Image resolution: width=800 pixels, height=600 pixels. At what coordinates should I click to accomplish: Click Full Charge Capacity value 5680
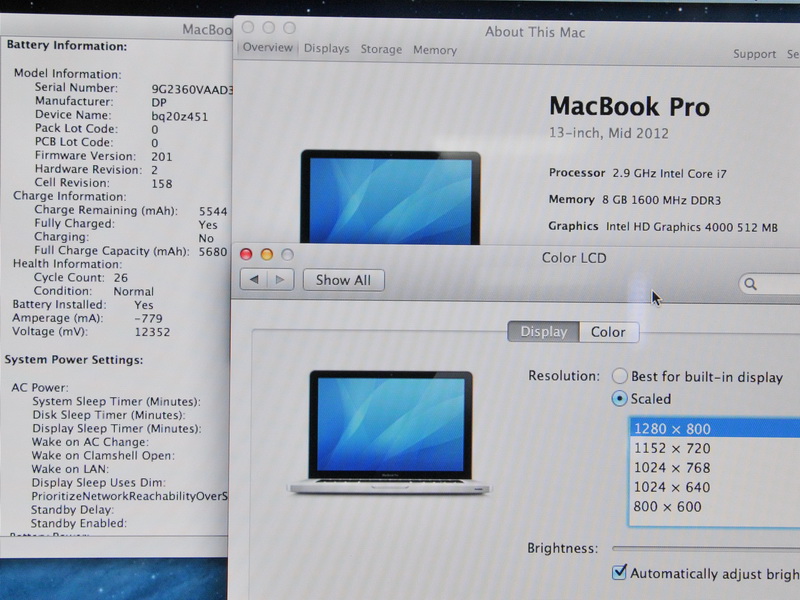coord(213,252)
